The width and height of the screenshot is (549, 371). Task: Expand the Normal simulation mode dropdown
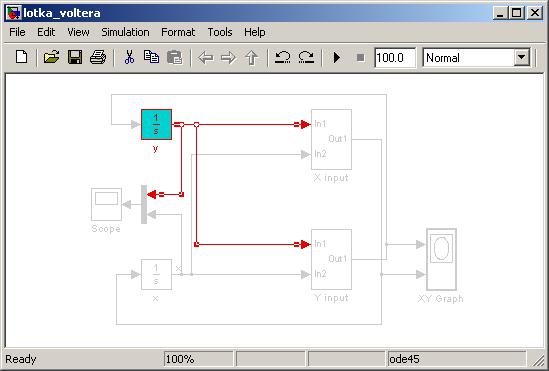point(522,57)
